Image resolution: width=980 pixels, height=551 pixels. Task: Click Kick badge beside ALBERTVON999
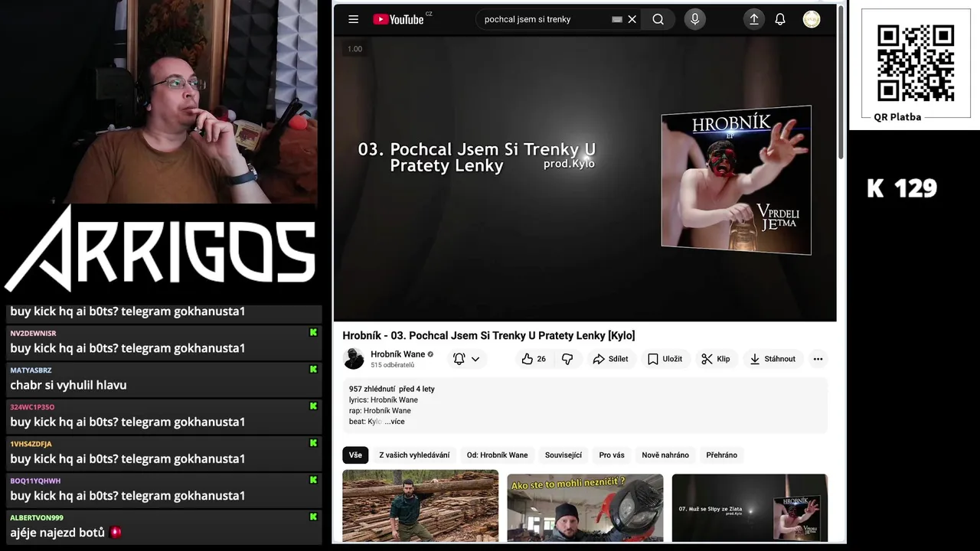[313, 517]
